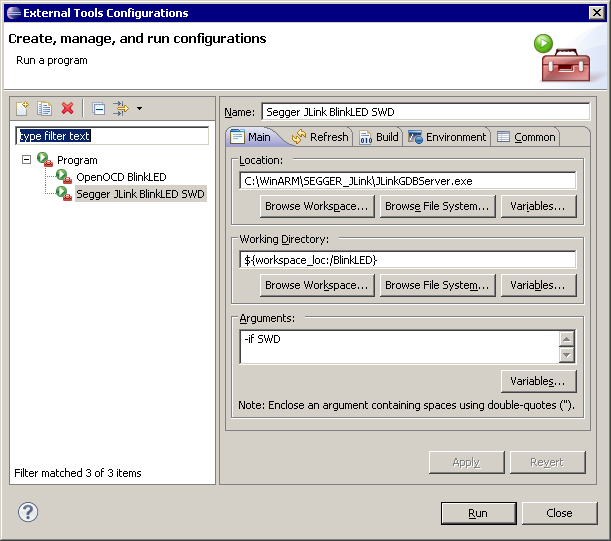
Task: Switch to the Refresh tab
Action: click(x=320, y=137)
